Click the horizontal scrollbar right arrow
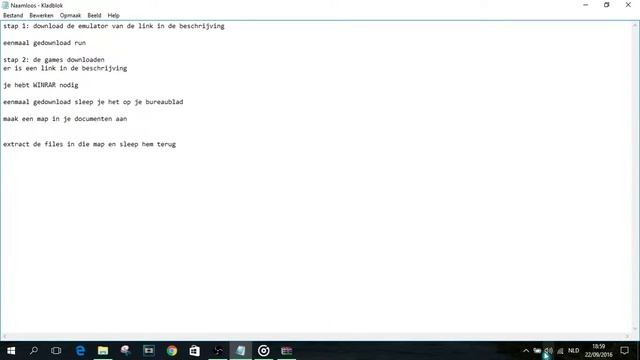Viewport: 640px width, 360px height. 628,336
